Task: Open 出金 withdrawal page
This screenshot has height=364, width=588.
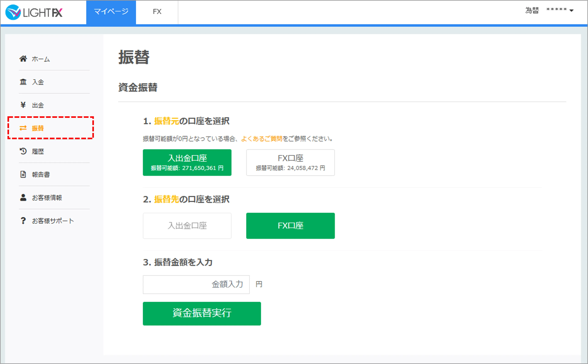Action: (x=38, y=105)
